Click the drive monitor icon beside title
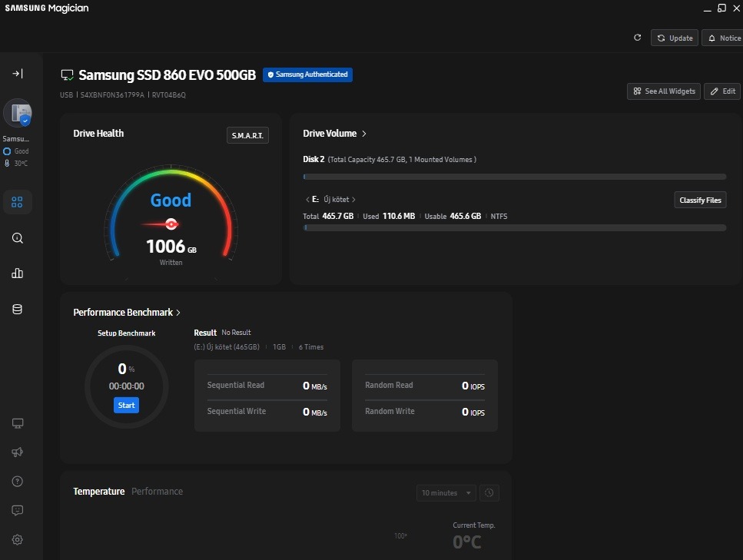The width and height of the screenshot is (743, 560). click(x=68, y=75)
